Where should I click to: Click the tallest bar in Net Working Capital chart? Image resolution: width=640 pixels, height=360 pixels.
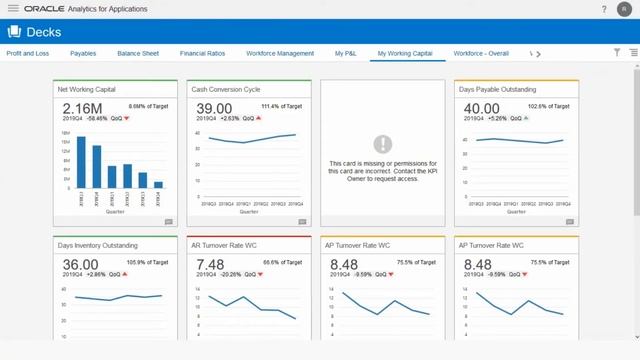click(x=81, y=162)
